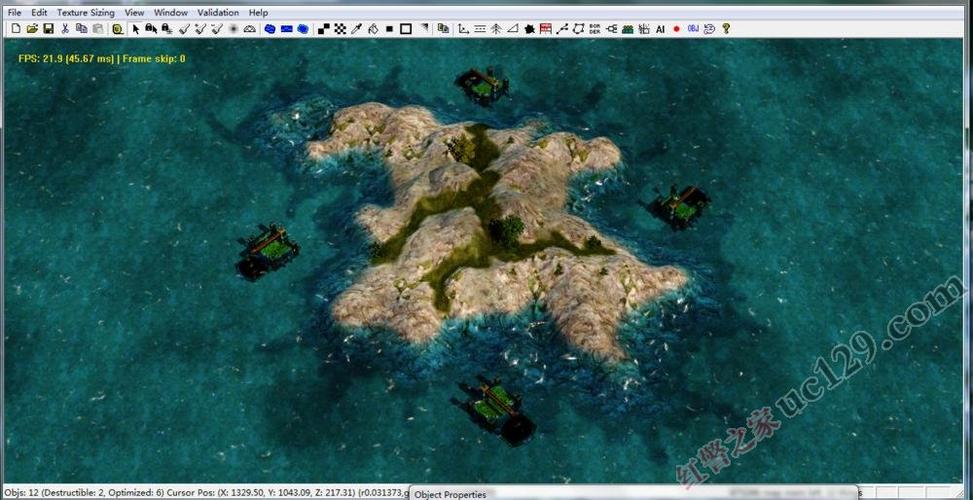Image resolution: width=973 pixels, height=500 pixels.
Task: Open the View menu
Action: (134, 13)
